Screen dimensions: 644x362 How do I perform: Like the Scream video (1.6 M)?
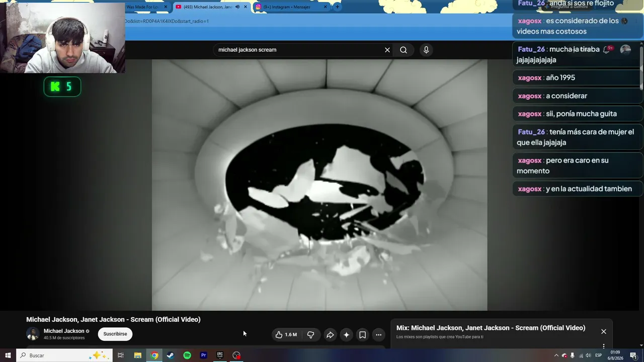[286, 335]
